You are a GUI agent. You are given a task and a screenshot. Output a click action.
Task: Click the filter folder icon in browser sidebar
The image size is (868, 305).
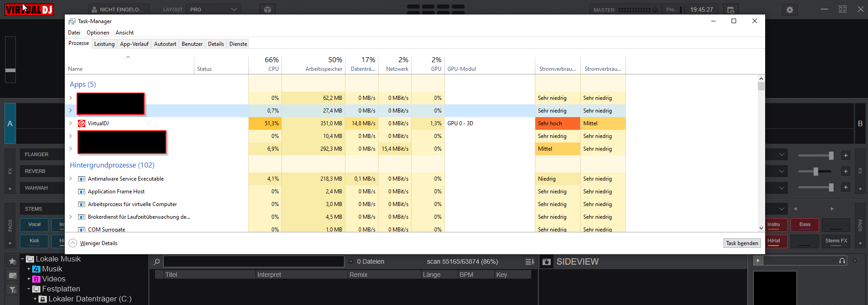12,290
